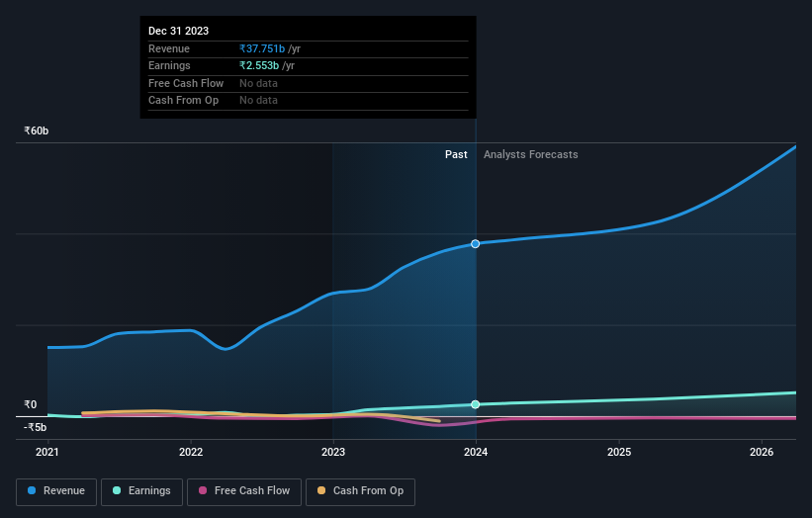Click the Cash From Op No data value

(258, 101)
